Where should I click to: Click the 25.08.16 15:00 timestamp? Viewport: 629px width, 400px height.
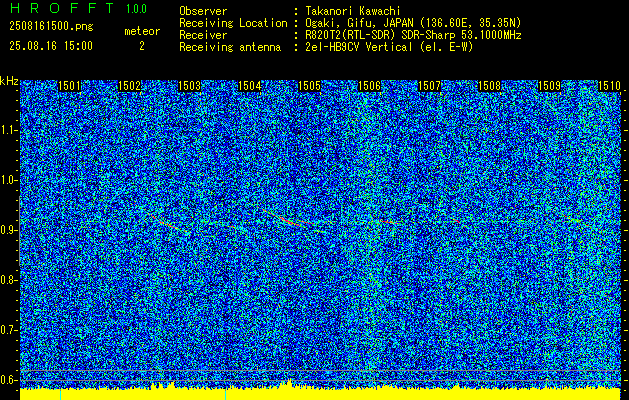(51, 46)
